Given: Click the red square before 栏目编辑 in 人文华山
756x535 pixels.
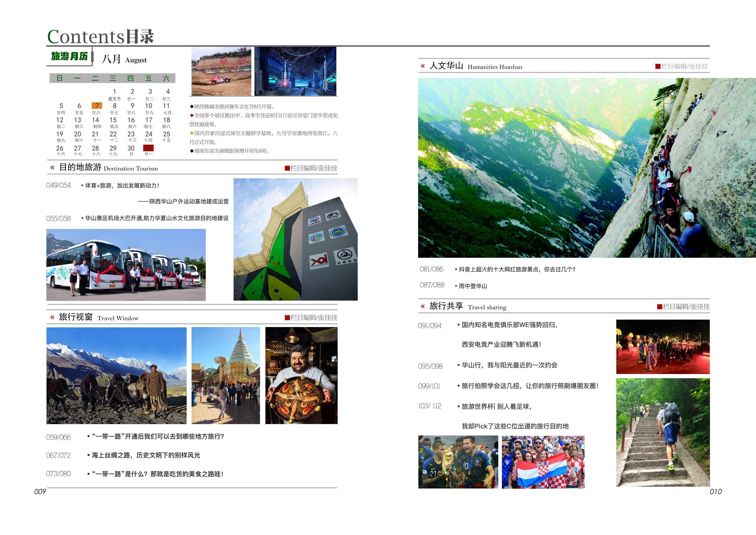Looking at the screenshot, I should point(658,66).
